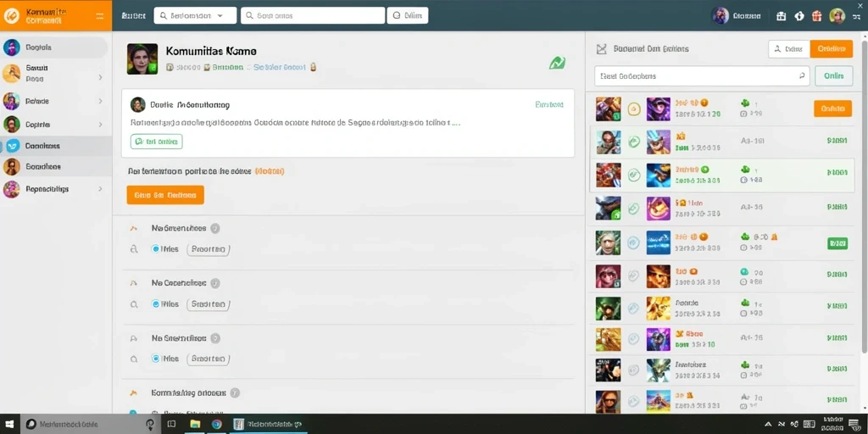Click the orange button below the post card
The width and height of the screenshot is (868, 434).
click(x=165, y=195)
